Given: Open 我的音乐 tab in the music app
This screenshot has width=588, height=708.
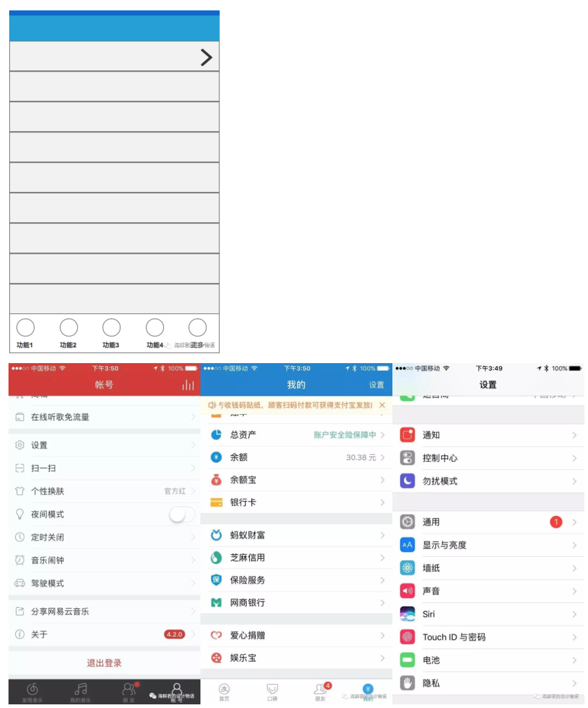Looking at the screenshot, I should click(80, 692).
